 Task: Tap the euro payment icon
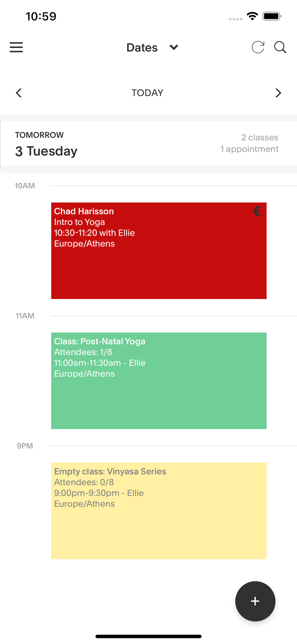[x=257, y=211]
